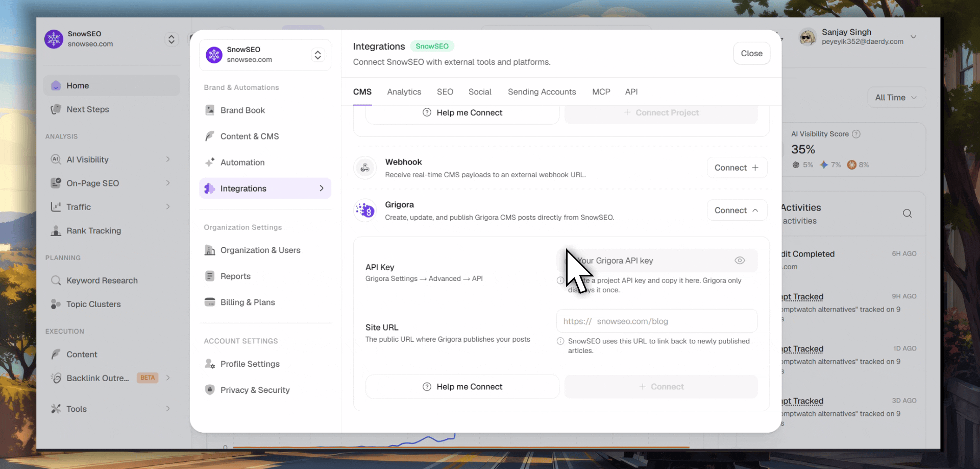Expand the Backlink Outreach submenu chevron
The width and height of the screenshot is (980, 469).
(x=168, y=378)
